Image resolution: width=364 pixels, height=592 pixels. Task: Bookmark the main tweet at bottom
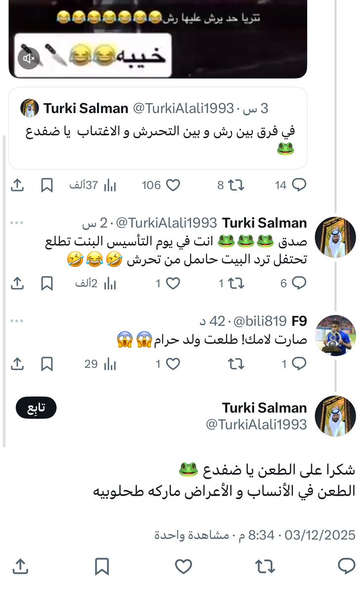(x=102, y=566)
